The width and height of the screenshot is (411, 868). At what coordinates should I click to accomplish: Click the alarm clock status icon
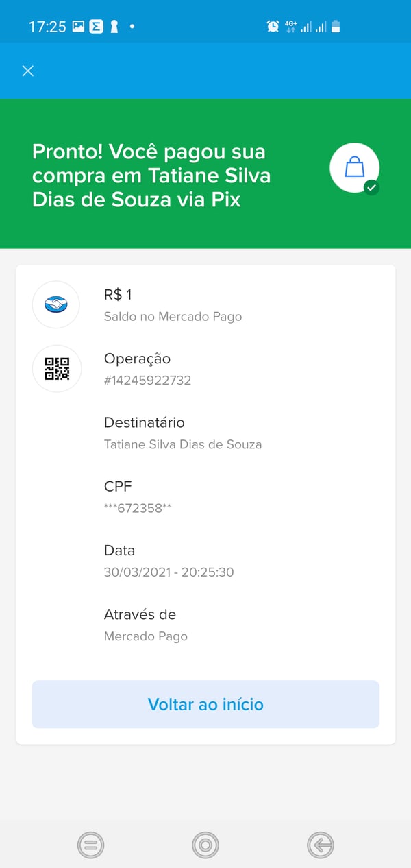[272, 26]
